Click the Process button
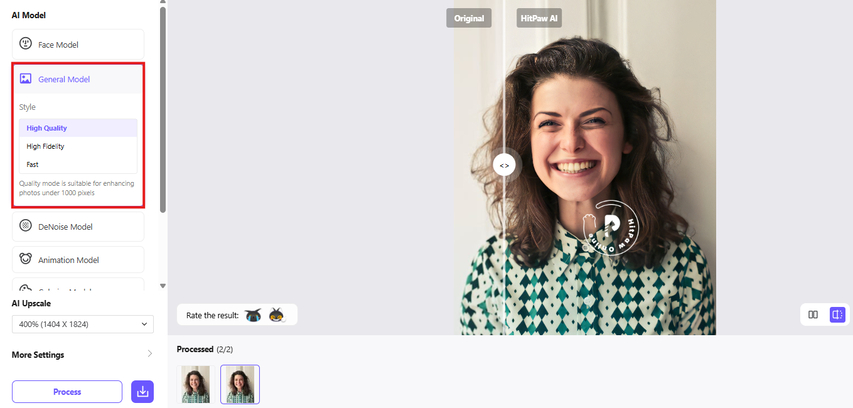The image size is (853, 408). coord(67,392)
